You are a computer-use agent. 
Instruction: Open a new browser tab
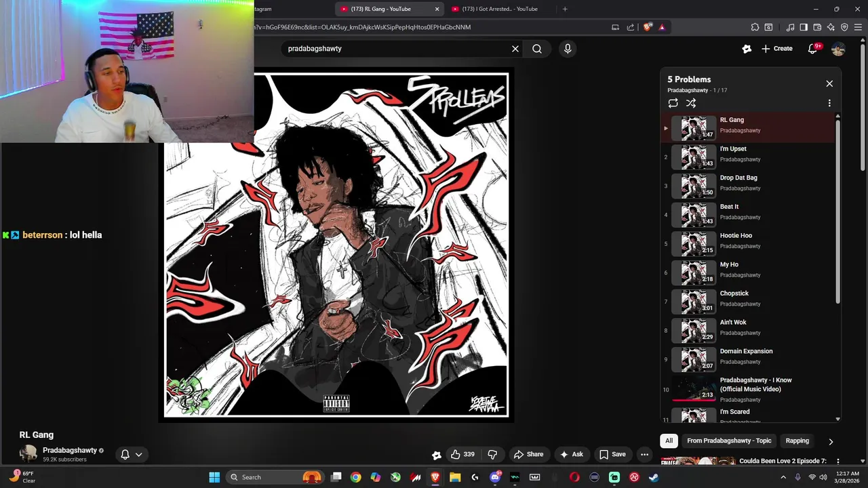[x=565, y=9]
